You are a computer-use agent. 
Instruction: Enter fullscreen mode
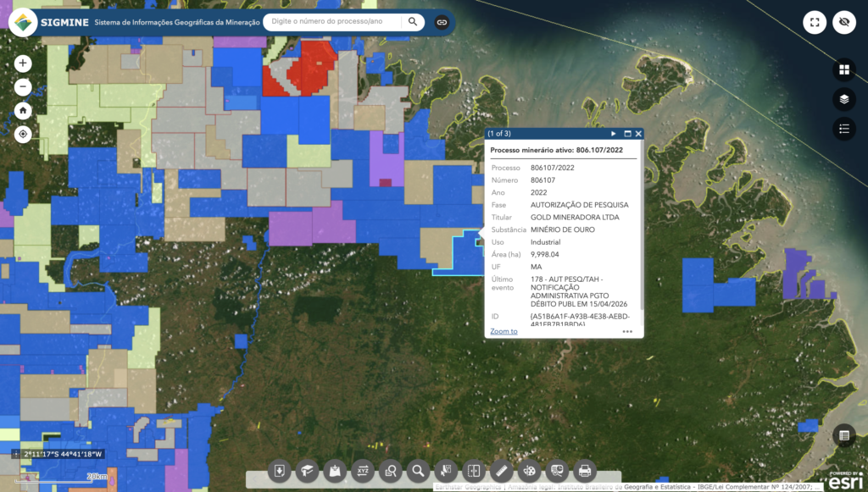point(815,23)
